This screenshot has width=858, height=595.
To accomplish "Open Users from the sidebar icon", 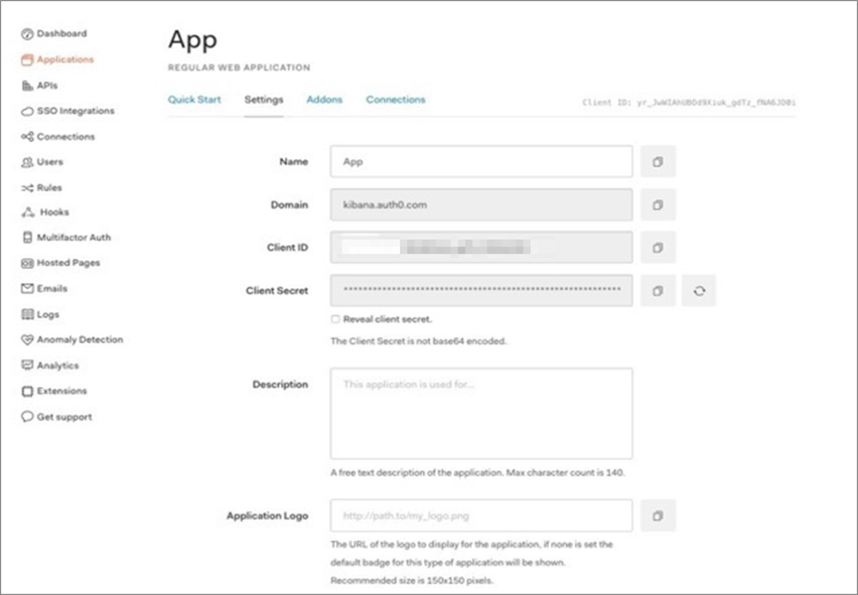I will 27,161.
